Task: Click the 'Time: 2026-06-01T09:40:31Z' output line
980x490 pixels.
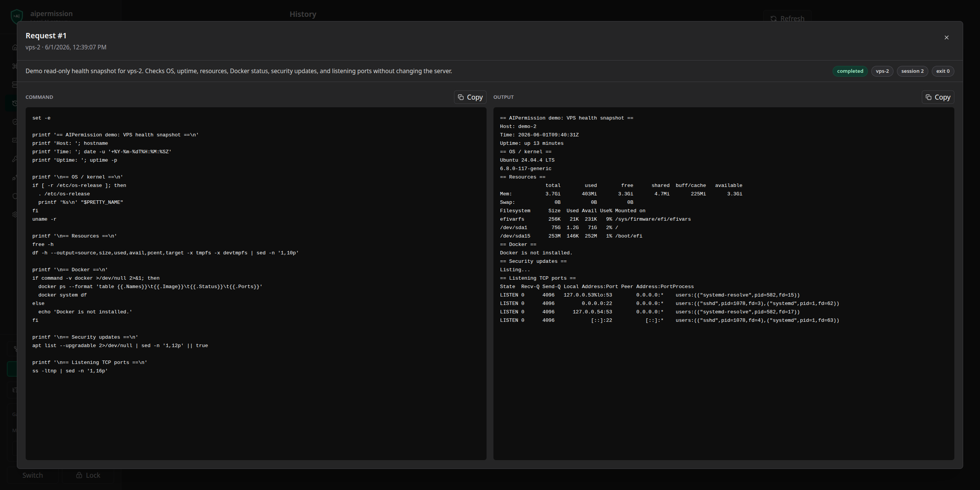Action: coord(539,135)
